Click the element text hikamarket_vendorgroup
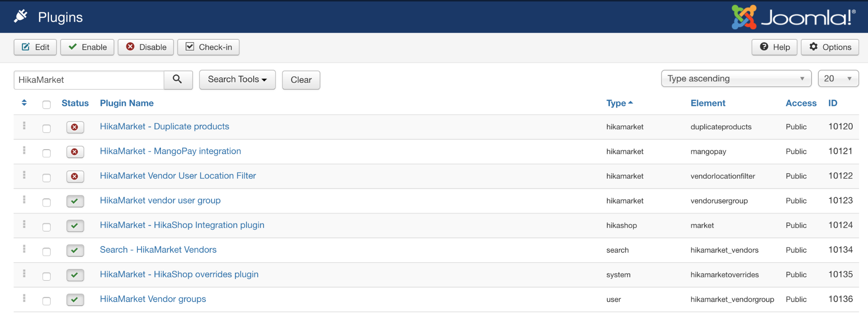The height and width of the screenshot is (321, 868). pyautogui.click(x=732, y=299)
